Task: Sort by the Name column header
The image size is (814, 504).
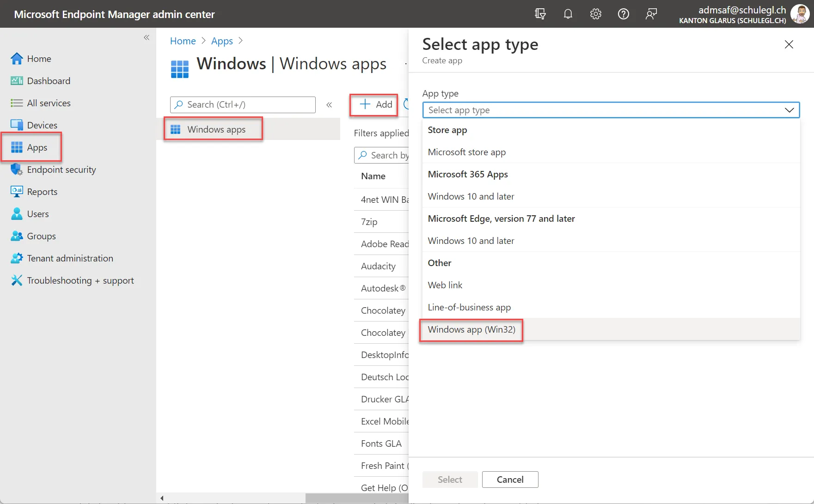Action: click(x=373, y=176)
